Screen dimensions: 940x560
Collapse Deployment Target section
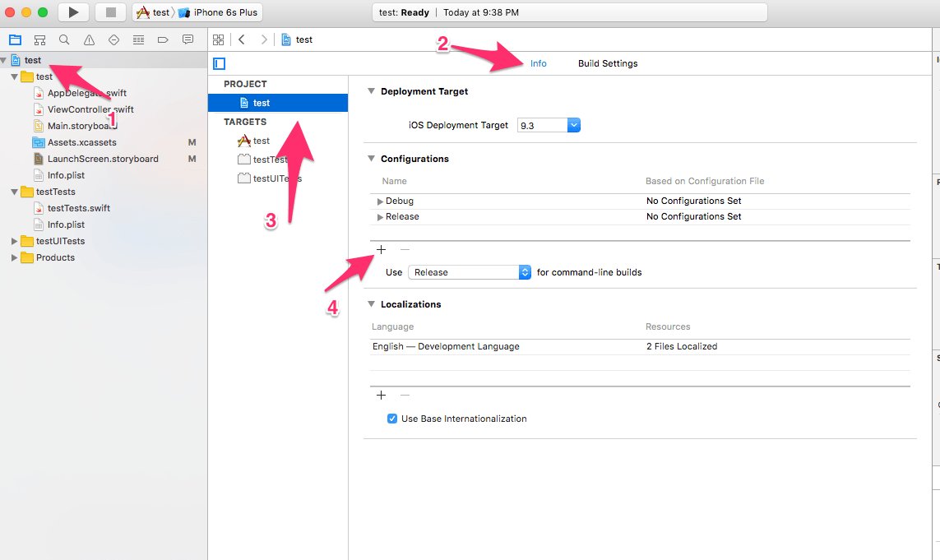click(371, 91)
